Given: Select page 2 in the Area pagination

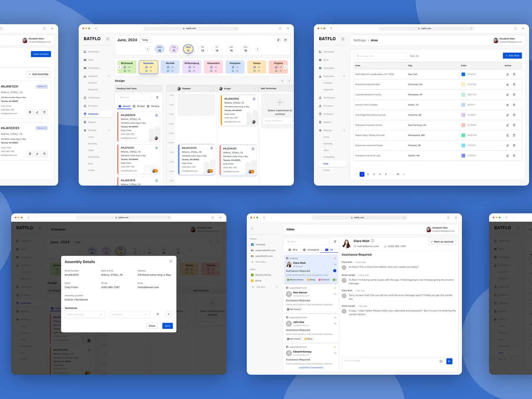Looking at the screenshot, I should coord(368,174).
